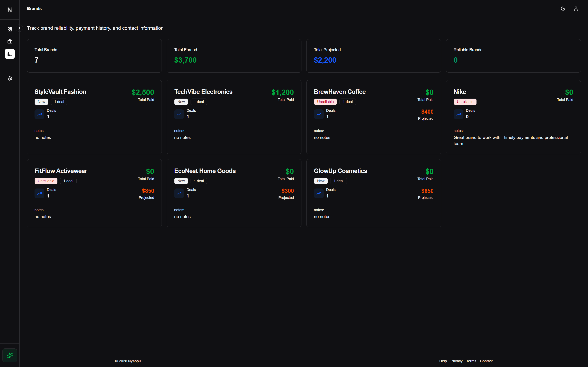Select the Total Earned summary card

[234, 56]
